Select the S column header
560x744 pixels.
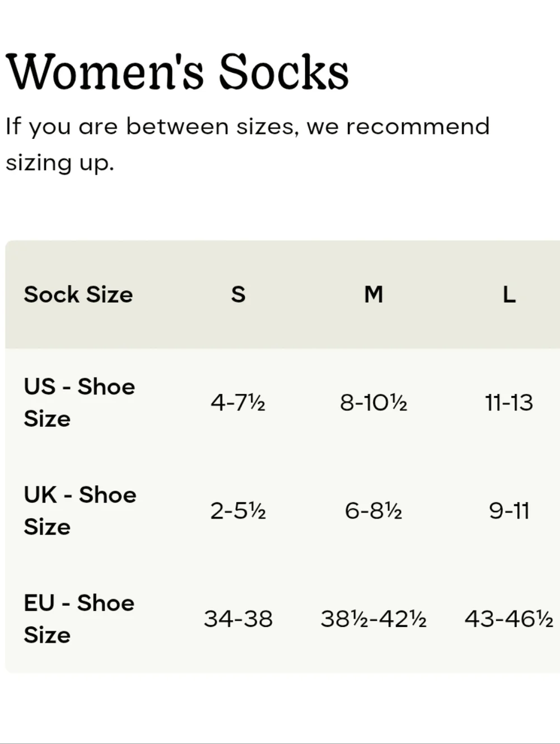click(238, 294)
